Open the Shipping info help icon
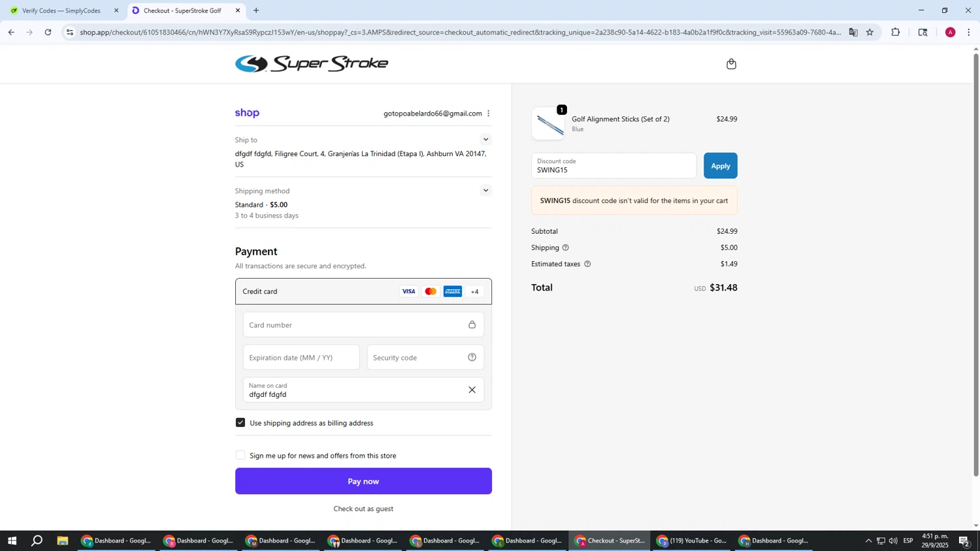 [566, 247]
